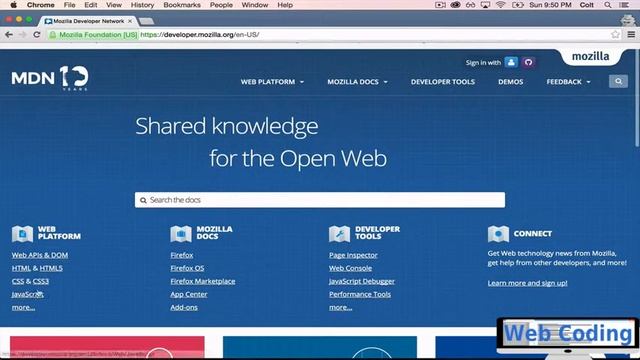Open the View menu

[x=114, y=5]
